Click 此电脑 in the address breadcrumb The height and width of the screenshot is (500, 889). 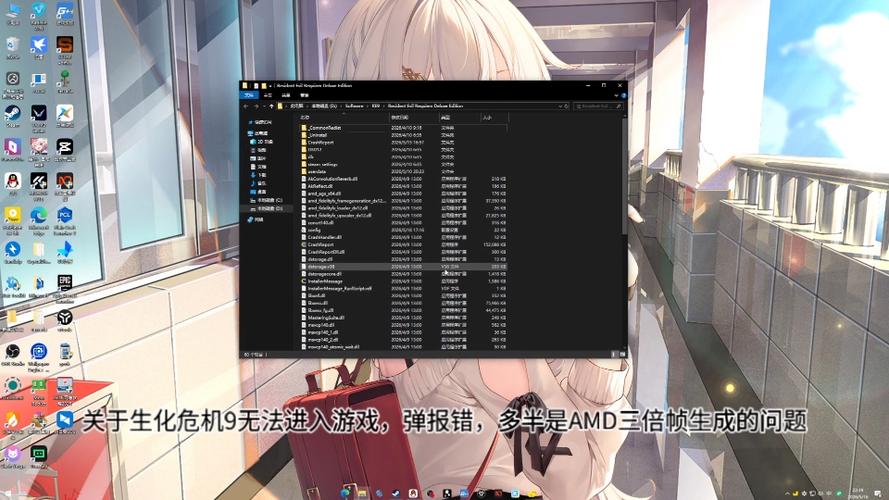click(297, 106)
